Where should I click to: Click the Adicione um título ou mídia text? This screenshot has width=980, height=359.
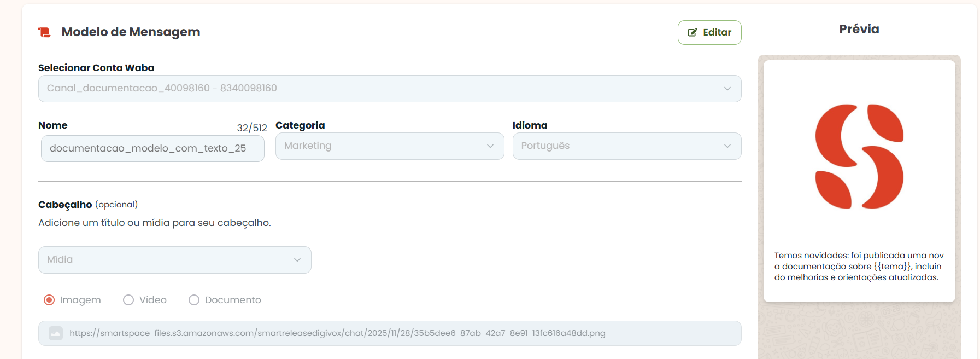click(x=155, y=223)
